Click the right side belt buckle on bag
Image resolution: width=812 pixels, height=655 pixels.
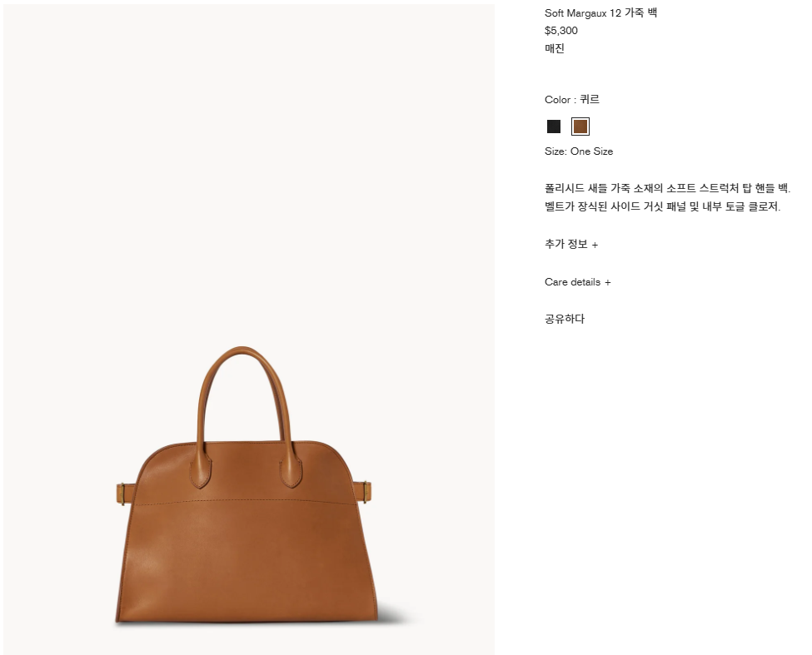click(366, 492)
